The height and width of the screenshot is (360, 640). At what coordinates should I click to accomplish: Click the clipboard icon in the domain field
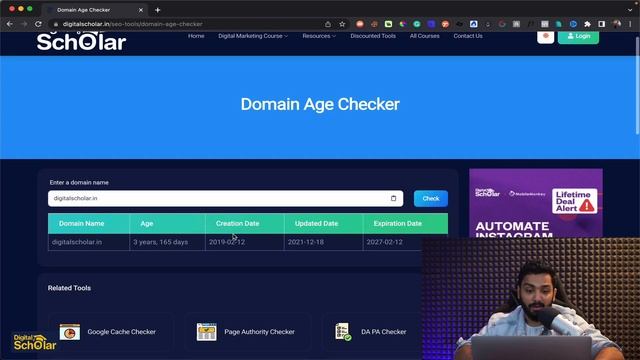[393, 198]
